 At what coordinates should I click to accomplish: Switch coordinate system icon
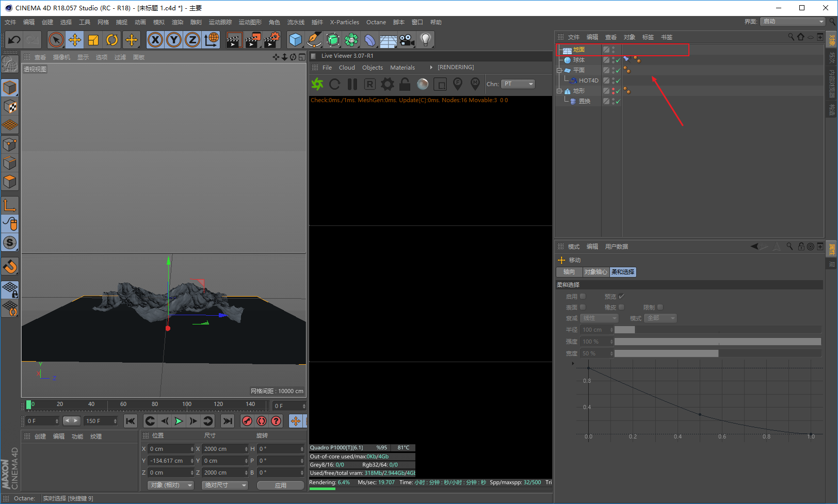point(211,40)
